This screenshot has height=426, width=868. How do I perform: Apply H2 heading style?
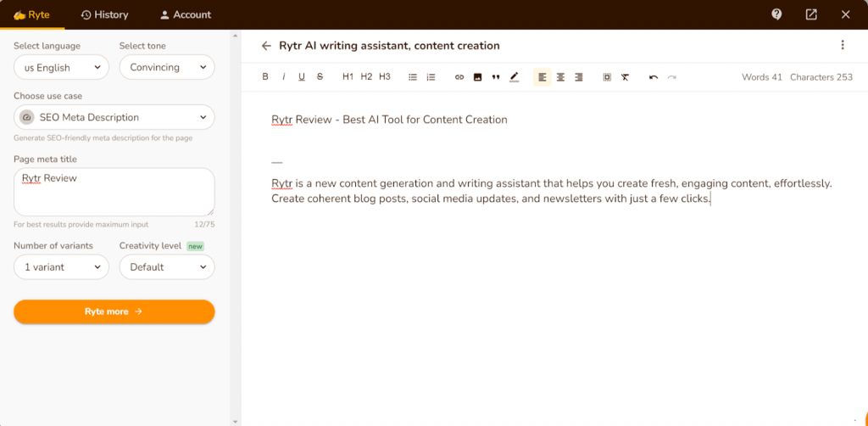(x=366, y=77)
